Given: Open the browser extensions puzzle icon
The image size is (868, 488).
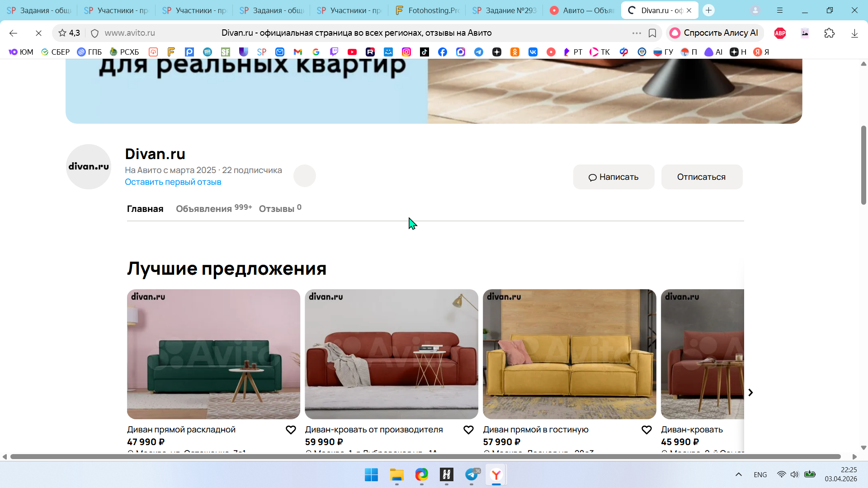Looking at the screenshot, I should pyautogui.click(x=829, y=33).
